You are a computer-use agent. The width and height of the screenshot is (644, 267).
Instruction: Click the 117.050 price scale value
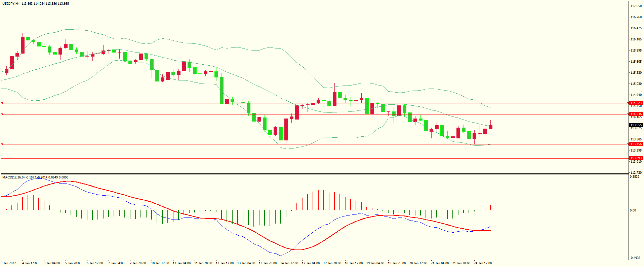point(636,6)
